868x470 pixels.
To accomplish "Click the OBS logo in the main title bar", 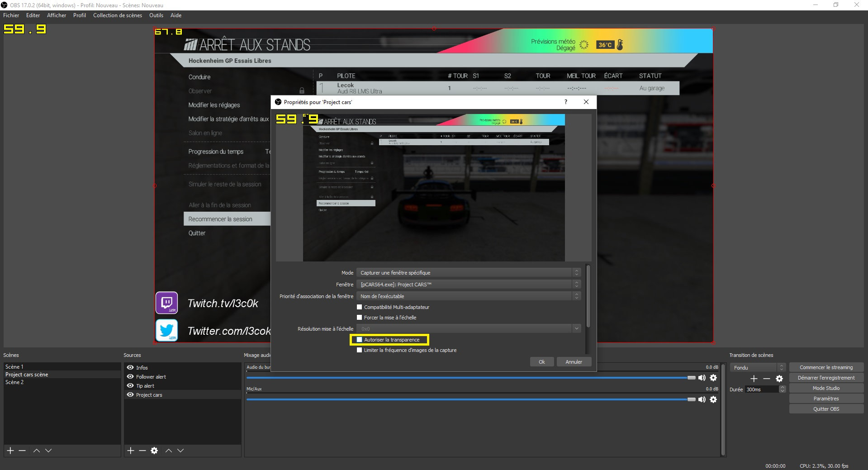I will (x=5, y=5).
